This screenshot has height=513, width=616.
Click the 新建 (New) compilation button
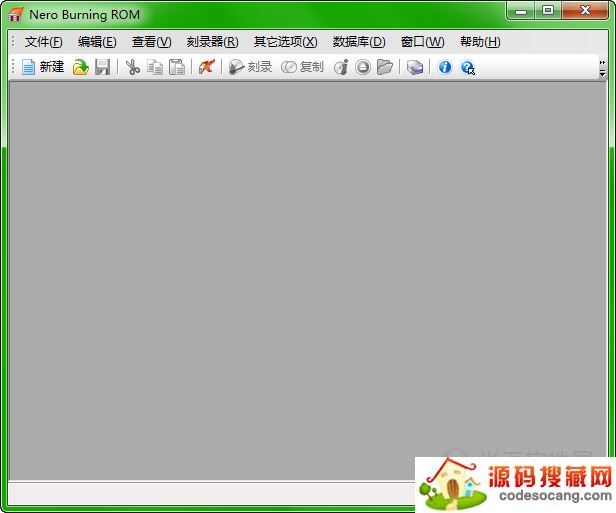[42, 67]
